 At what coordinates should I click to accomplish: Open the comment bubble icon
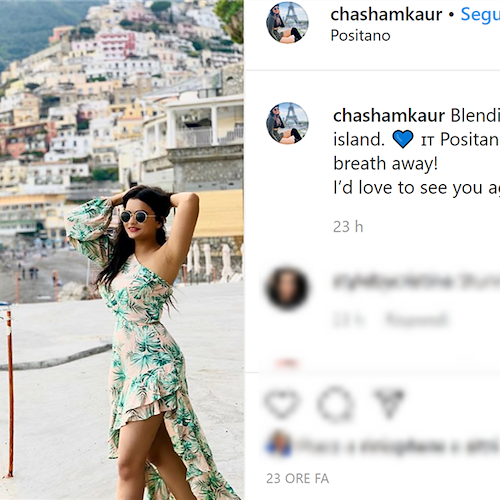(x=335, y=404)
